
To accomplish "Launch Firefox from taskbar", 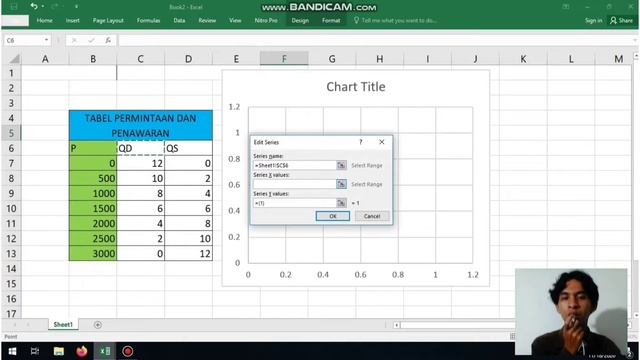I will coord(82,351).
